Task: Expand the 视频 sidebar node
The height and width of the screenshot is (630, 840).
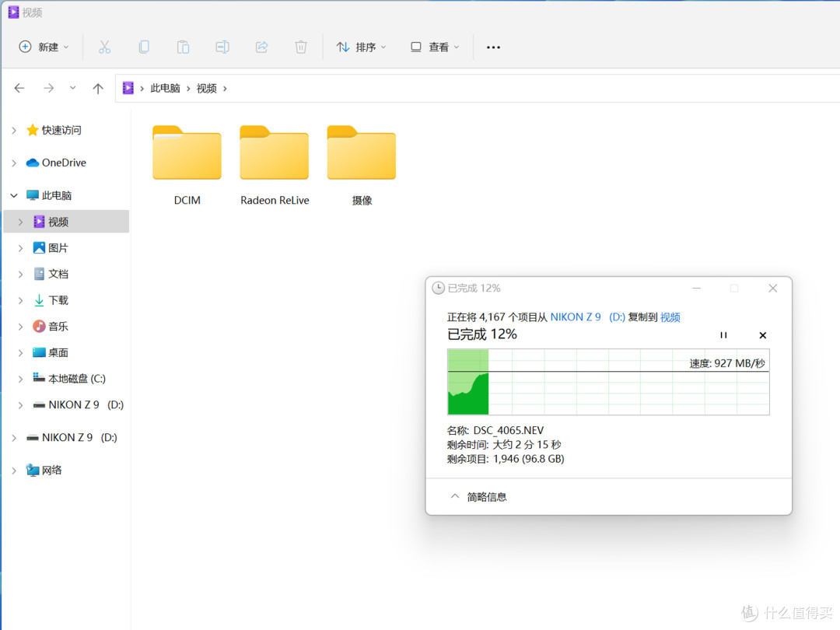Action: [x=20, y=222]
